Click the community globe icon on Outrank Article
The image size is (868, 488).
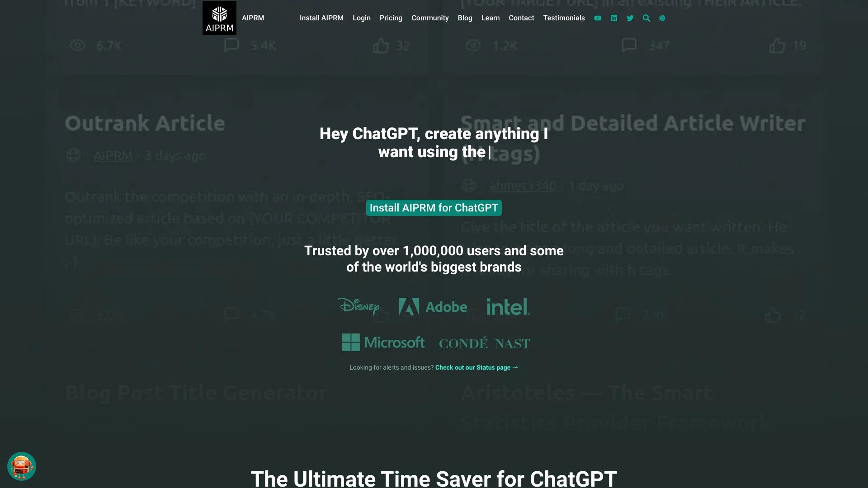(73, 155)
